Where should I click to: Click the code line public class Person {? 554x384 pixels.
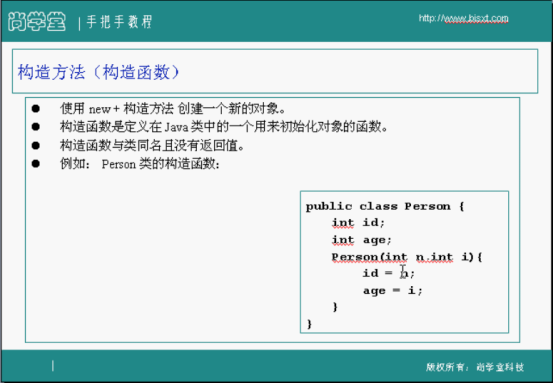385,206
